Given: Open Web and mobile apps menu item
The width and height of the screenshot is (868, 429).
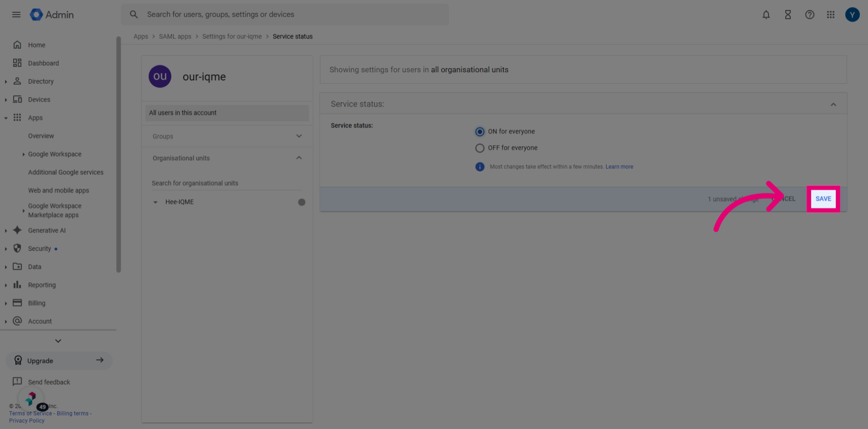Looking at the screenshot, I should click(x=58, y=191).
